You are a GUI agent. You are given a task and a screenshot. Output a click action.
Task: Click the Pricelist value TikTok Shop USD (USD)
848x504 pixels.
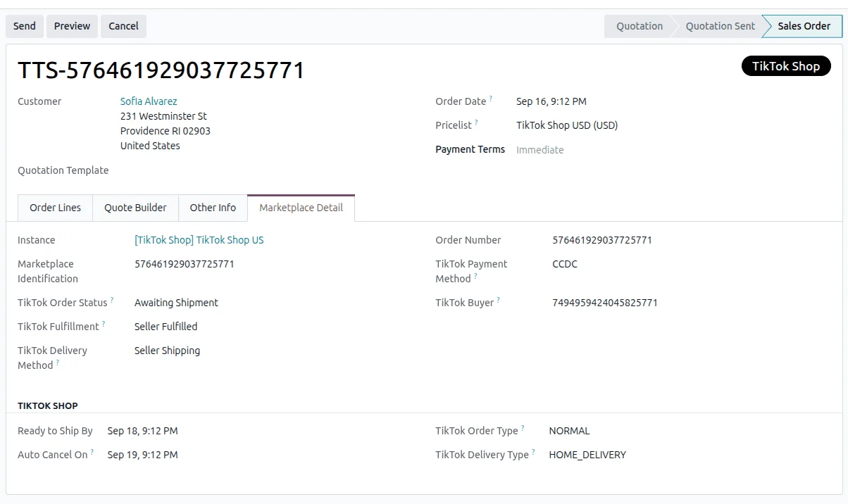[x=567, y=125]
